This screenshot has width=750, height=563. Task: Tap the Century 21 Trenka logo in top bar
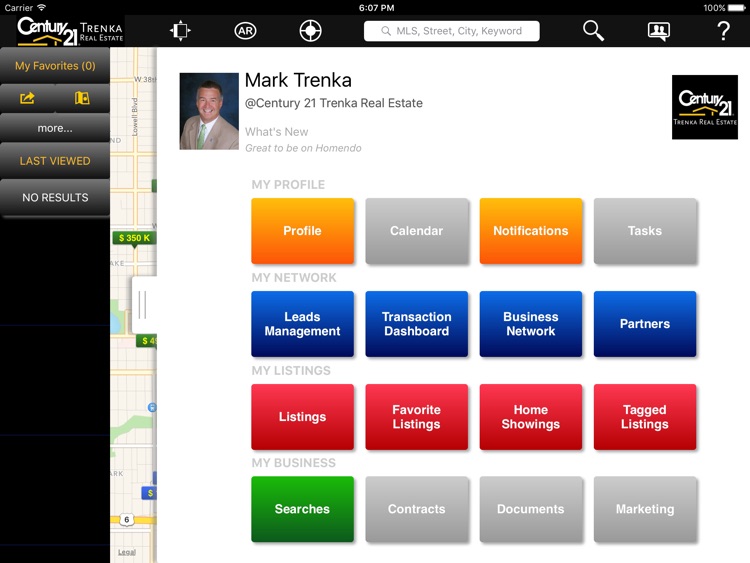point(70,31)
